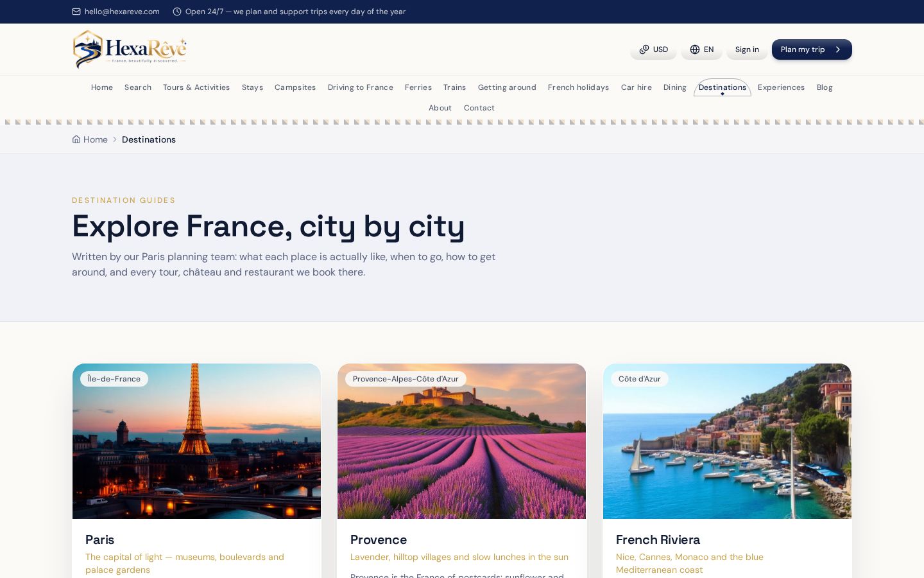924x578 pixels.
Task: Click the active Destinations nav tab
Action: pos(723,87)
